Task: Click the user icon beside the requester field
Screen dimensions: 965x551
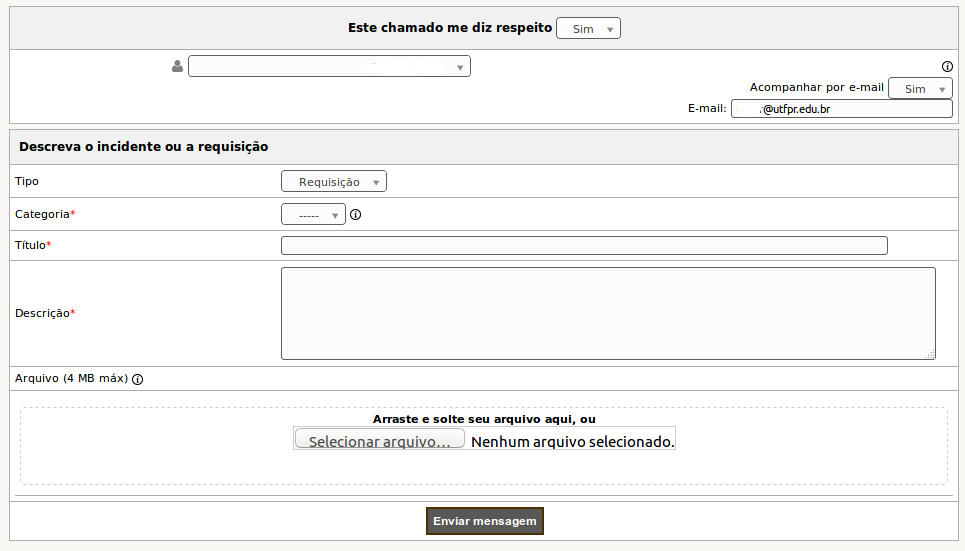Action: point(178,66)
